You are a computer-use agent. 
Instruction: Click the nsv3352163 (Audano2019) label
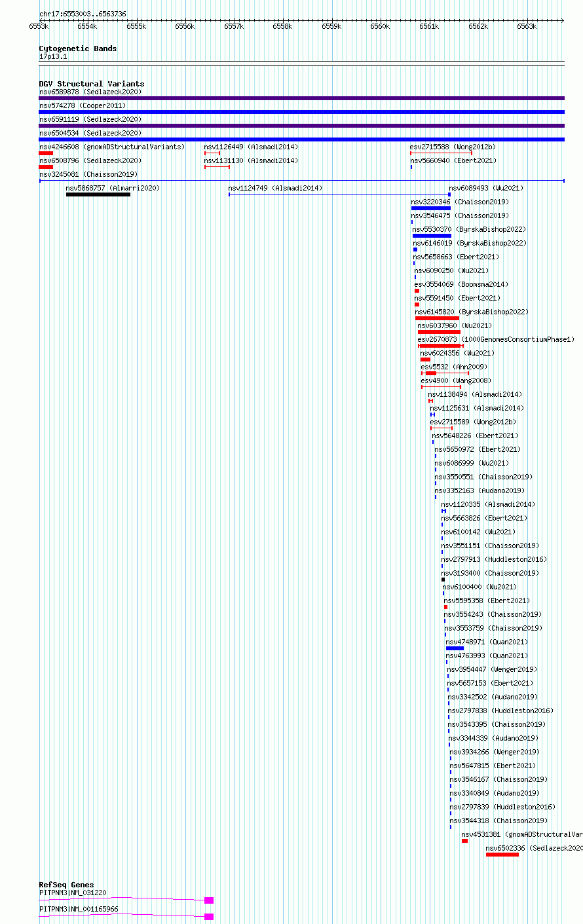coord(480,490)
